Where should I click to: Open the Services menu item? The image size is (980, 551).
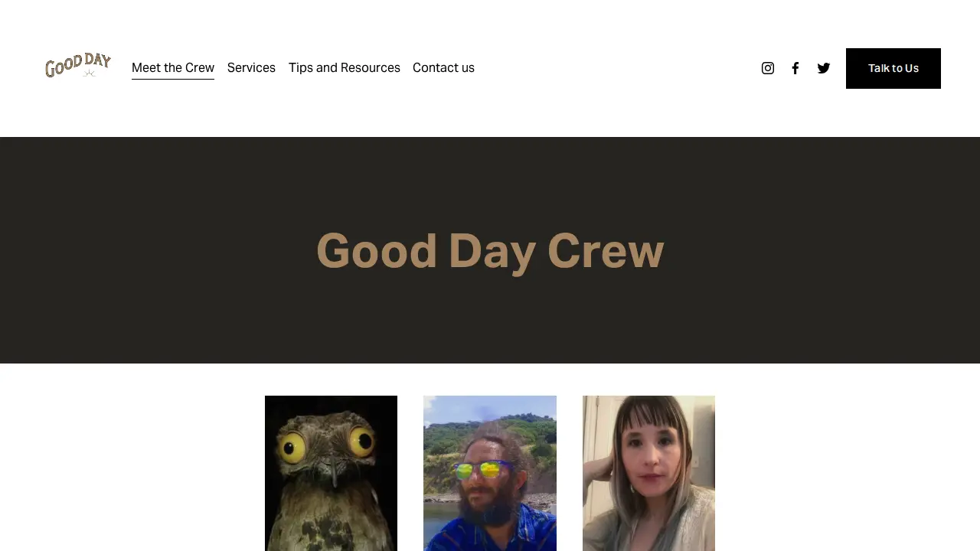point(251,68)
